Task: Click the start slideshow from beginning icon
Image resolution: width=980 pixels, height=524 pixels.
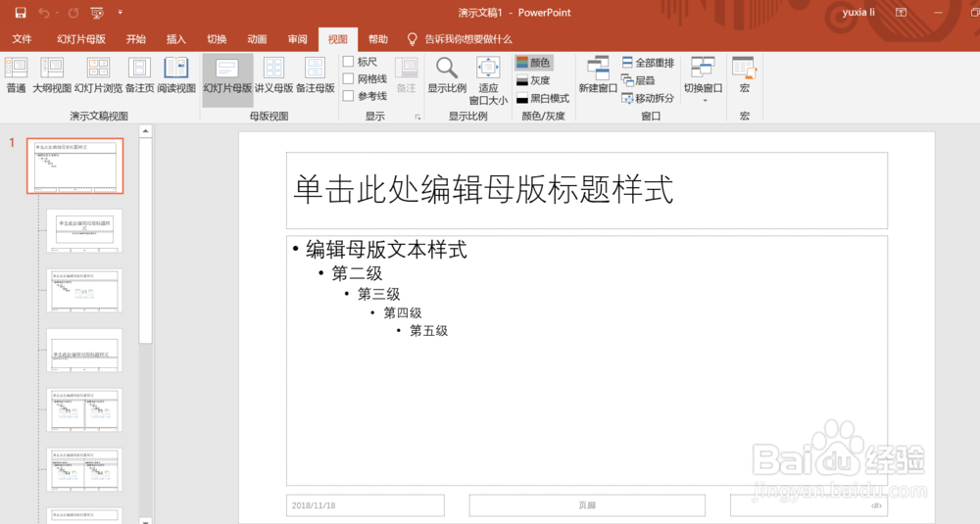Action: click(97, 13)
